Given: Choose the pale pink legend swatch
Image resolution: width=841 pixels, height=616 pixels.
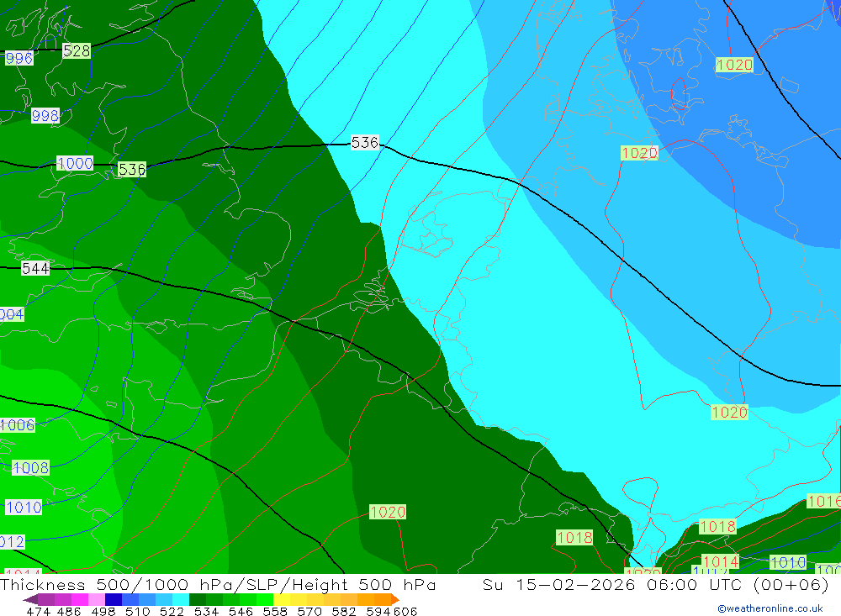Looking at the screenshot, I should (x=97, y=599).
